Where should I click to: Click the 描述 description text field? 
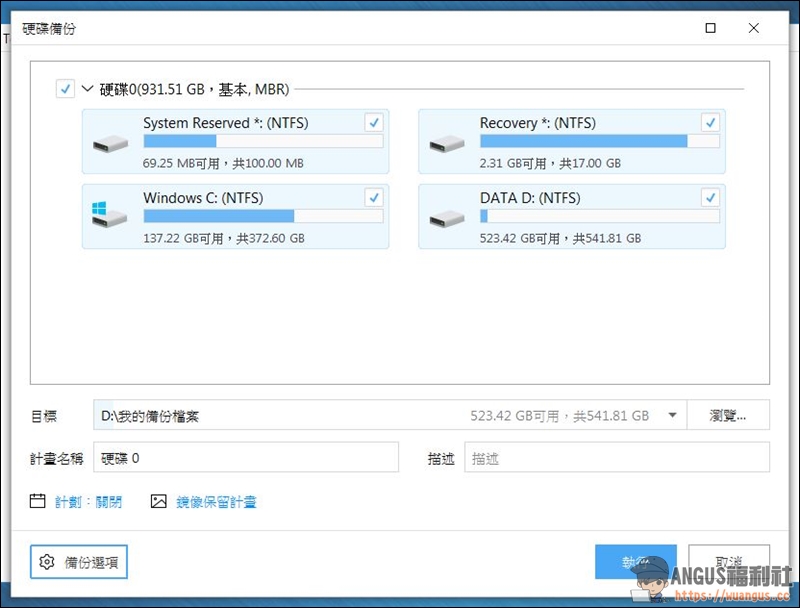[616, 458]
